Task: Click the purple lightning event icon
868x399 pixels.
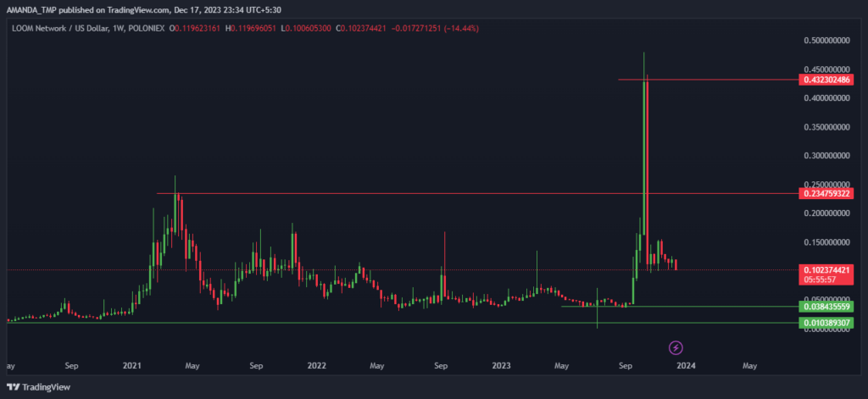Action: pos(676,347)
